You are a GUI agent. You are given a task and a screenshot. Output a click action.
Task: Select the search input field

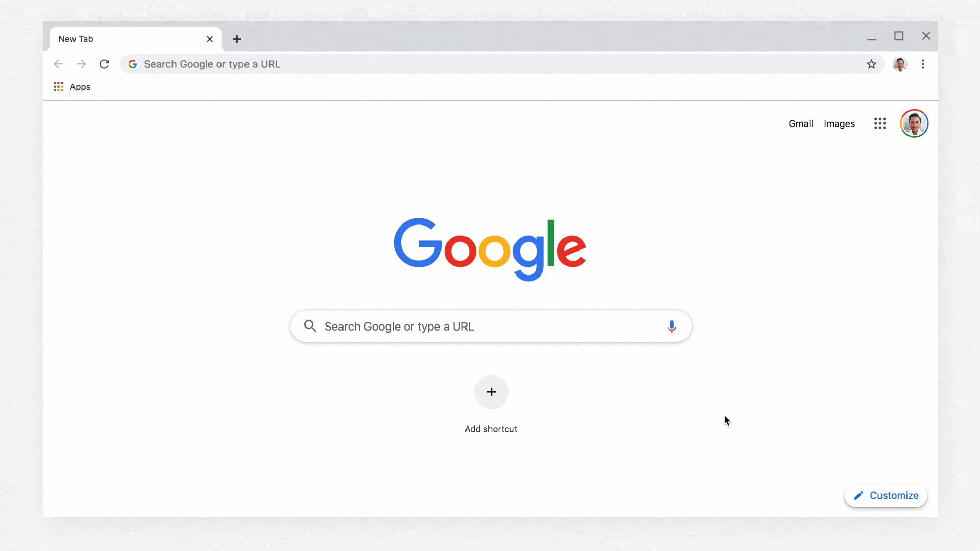click(490, 327)
